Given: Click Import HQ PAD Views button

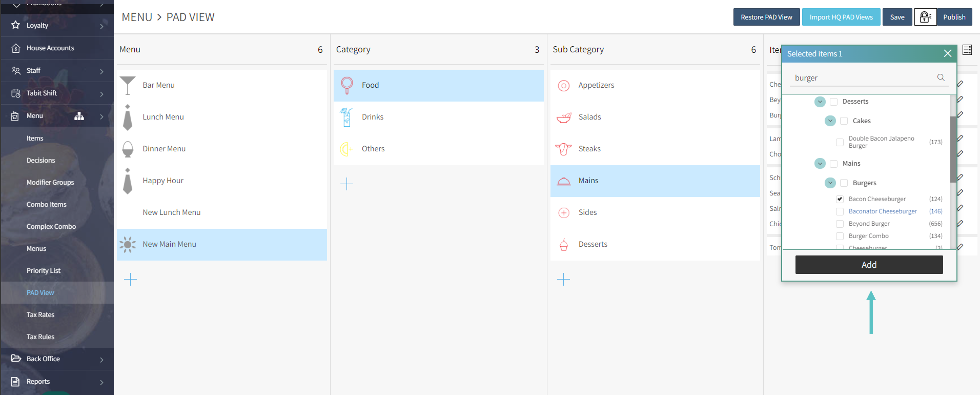Looking at the screenshot, I should 841,17.
